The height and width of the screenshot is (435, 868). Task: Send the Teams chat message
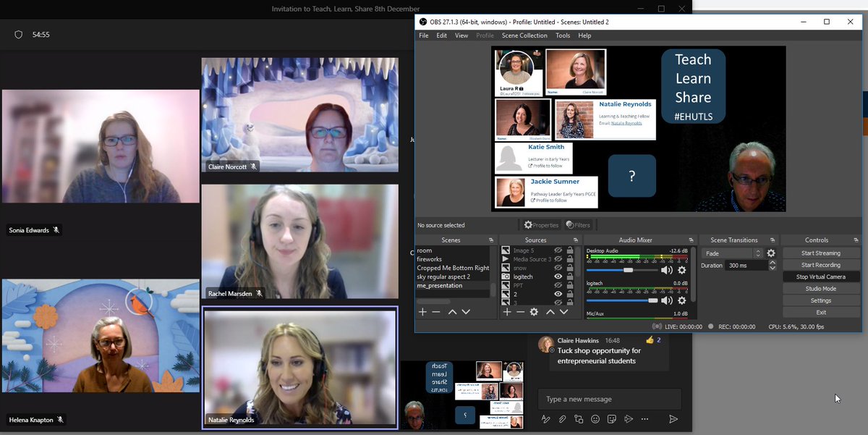tap(673, 419)
